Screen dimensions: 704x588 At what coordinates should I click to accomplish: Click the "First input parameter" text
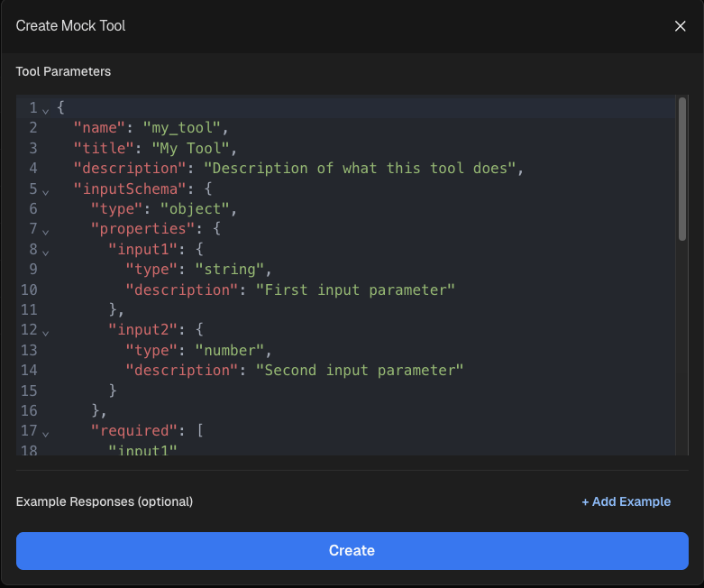pyautogui.click(x=355, y=289)
